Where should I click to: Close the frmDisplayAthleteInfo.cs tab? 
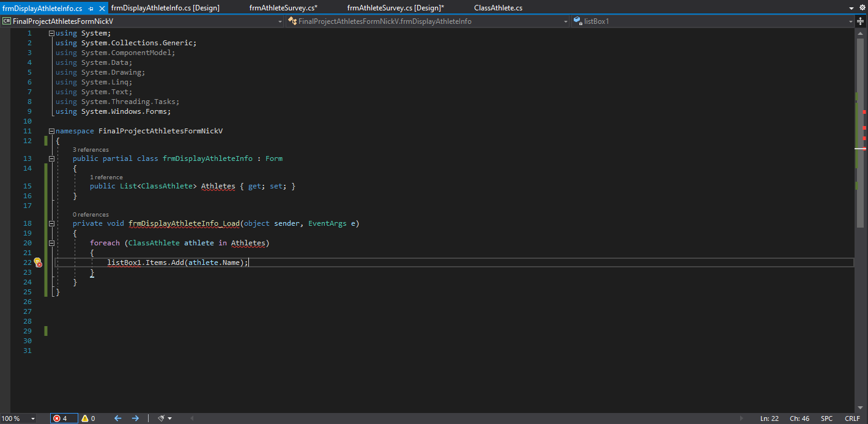(x=102, y=9)
